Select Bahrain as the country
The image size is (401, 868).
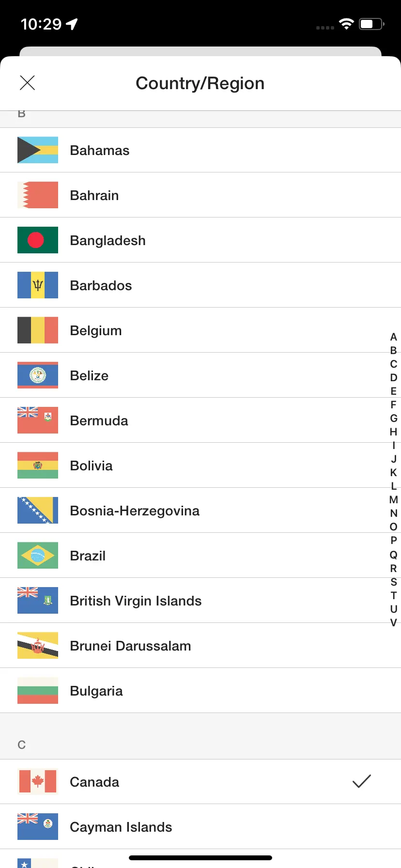click(200, 195)
